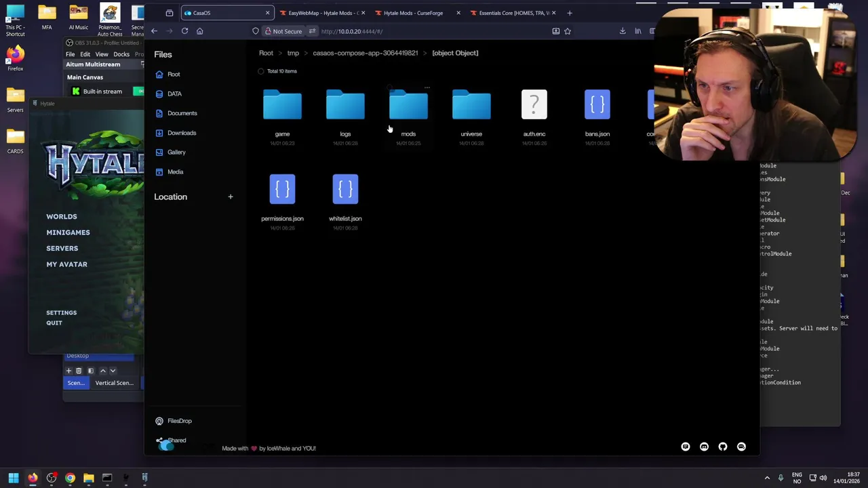Open the GitHub icon in CasaOS footer
This screenshot has width=868, height=488.
pyautogui.click(x=723, y=447)
